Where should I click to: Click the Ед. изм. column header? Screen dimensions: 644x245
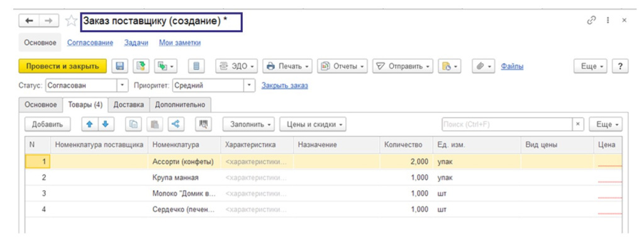pos(477,145)
